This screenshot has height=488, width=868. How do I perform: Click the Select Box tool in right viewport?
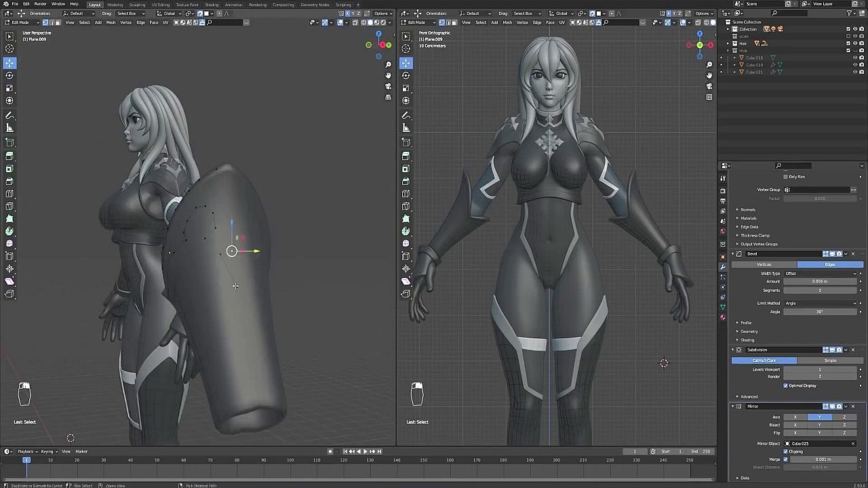tap(406, 35)
